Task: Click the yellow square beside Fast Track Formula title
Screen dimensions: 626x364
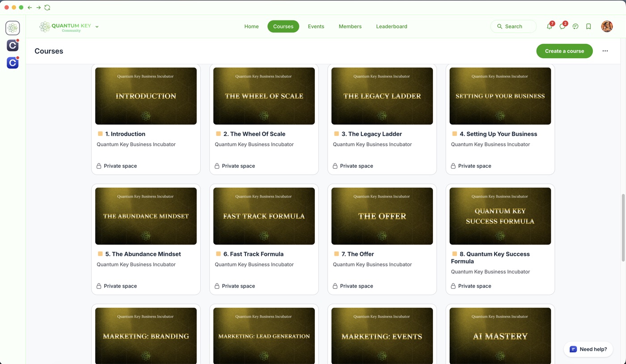Action: [218, 254]
